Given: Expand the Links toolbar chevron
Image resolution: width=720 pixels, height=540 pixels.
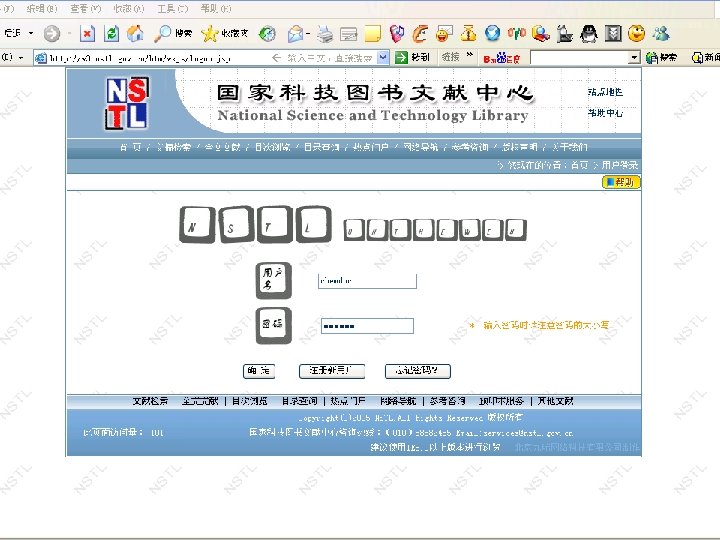Looking at the screenshot, I should 469,56.
